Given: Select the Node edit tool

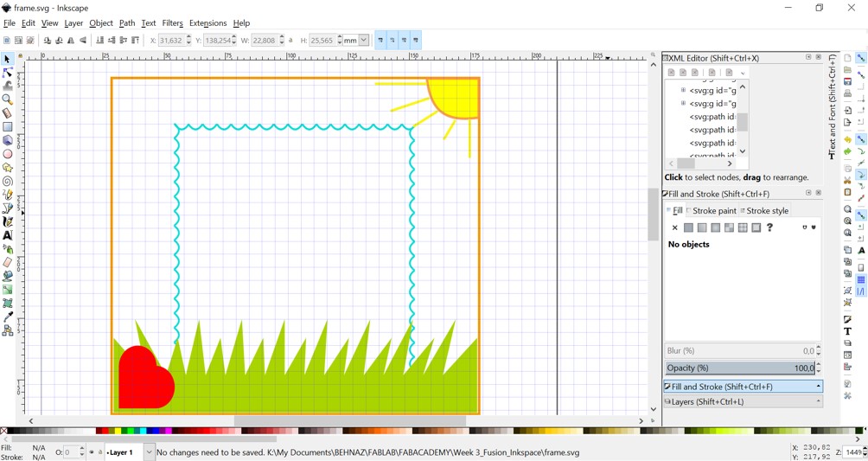Looking at the screenshot, I should tap(7, 73).
